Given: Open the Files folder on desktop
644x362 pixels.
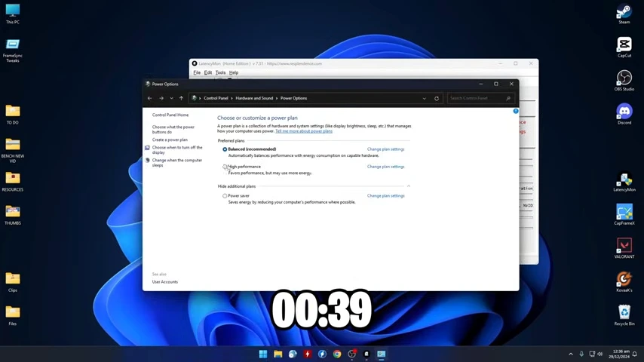Looking at the screenshot, I should tap(12, 315).
